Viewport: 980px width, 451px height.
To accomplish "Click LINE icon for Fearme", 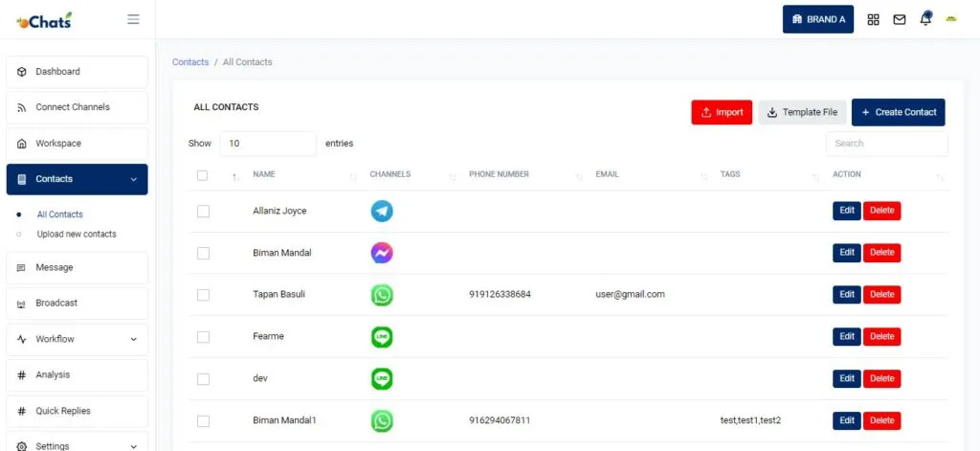I will pos(382,337).
